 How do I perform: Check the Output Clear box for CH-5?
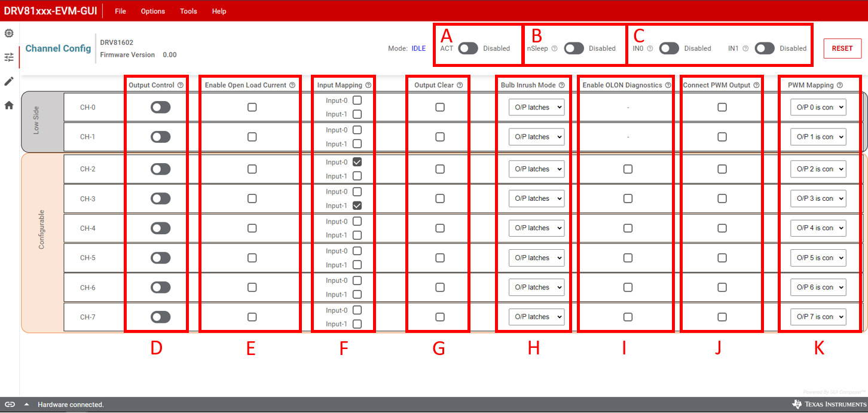(x=439, y=257)
